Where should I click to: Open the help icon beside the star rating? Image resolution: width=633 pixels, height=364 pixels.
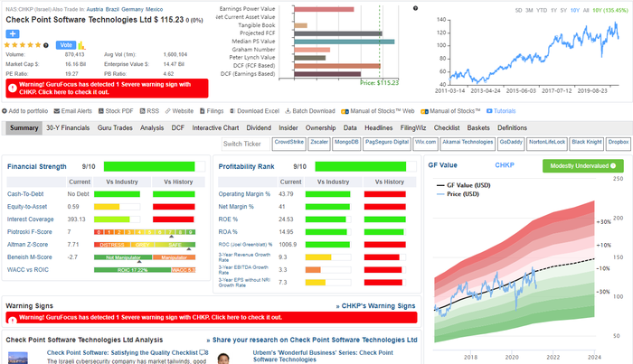[x=46, y=45]
